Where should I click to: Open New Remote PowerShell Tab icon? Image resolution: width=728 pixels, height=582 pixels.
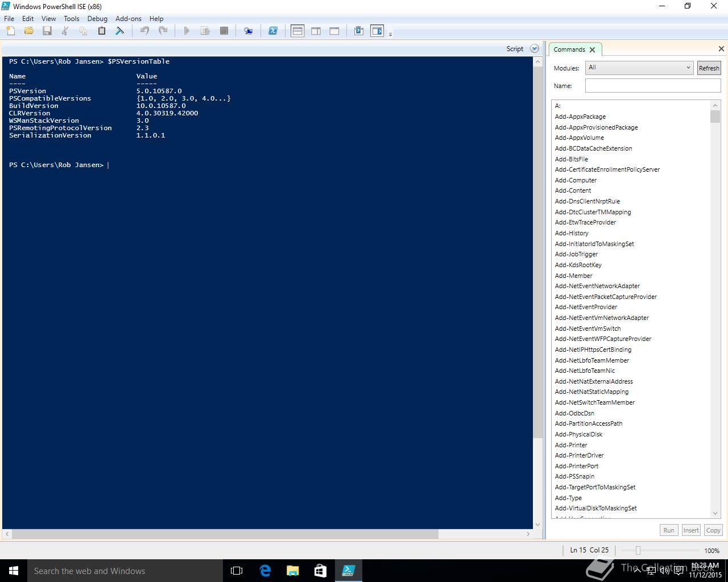point(248,31)
